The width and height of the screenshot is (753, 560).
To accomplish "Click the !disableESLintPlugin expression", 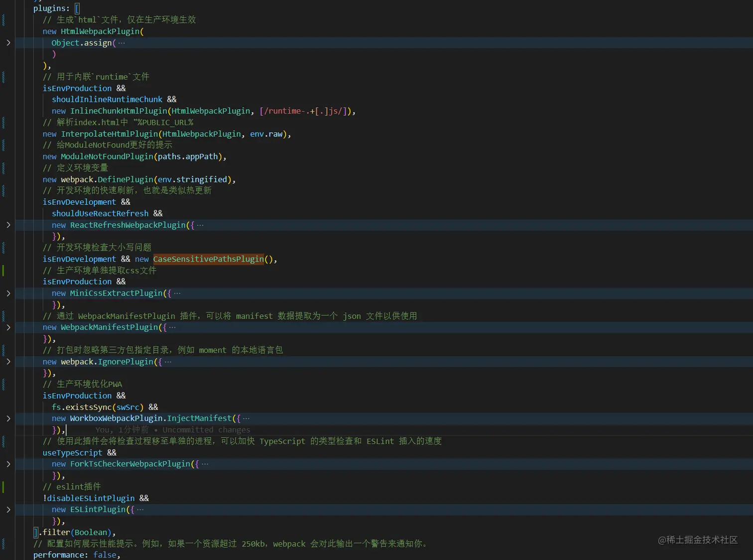I will 89,498.
